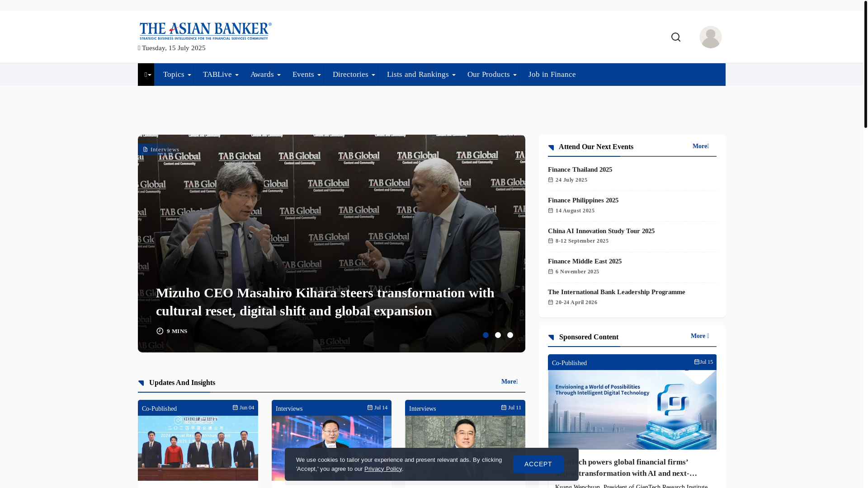Click the Sponsored Content section heading
Image resolution: width=868 pixels, height=488 pixels.
click(588, 337)
